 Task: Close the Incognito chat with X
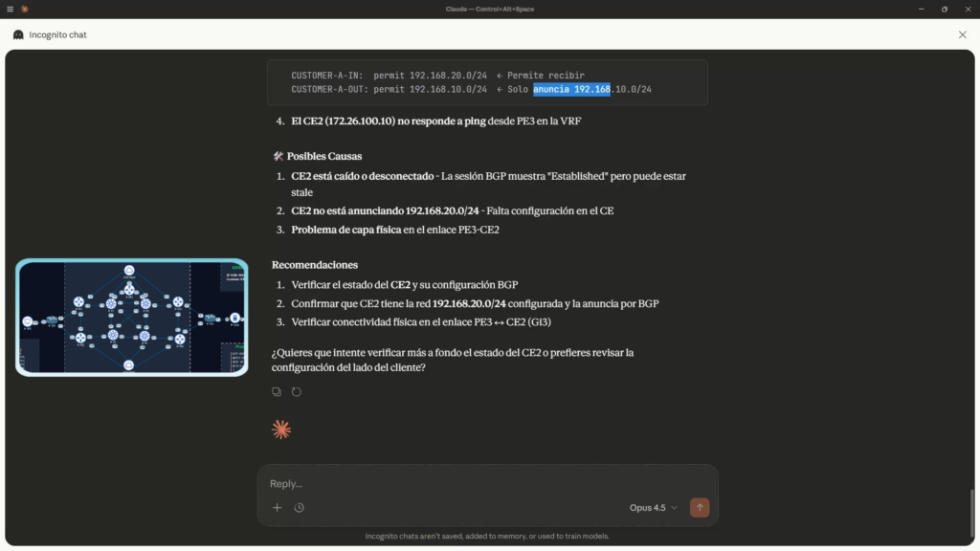pyautogui.click(x=962, y=34)
